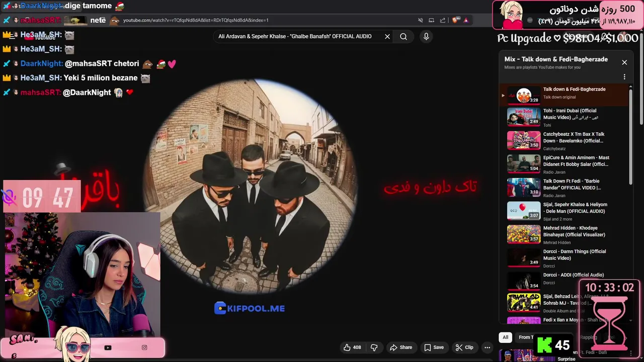Play Mehrad Hidden Khodaye Binahayat entry
The image size is (644, 362).
pos(563,235)
